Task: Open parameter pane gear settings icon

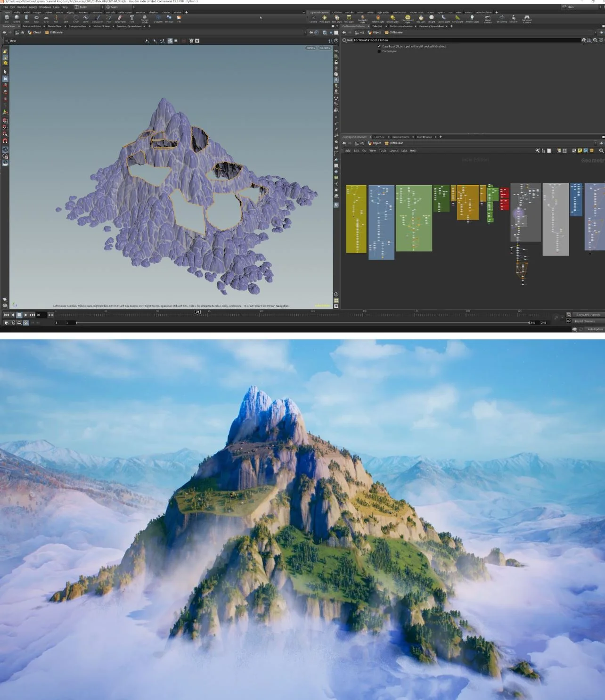Action: coord(583,40)
